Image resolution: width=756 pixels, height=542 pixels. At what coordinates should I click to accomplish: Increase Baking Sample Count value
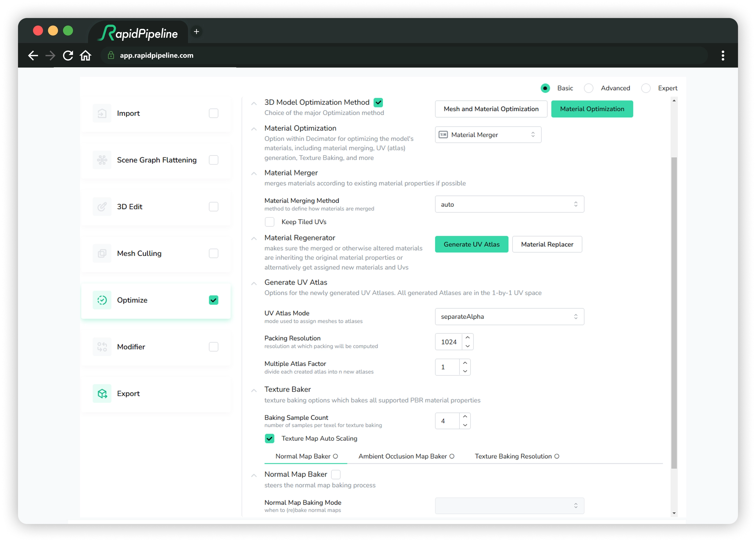point(465,417)
